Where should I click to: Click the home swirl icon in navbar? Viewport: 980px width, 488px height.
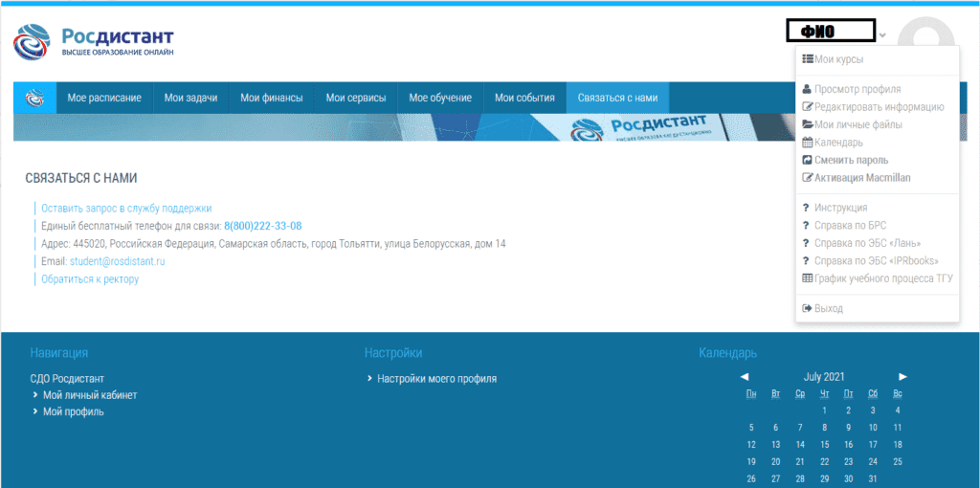[x=34, y=98]
